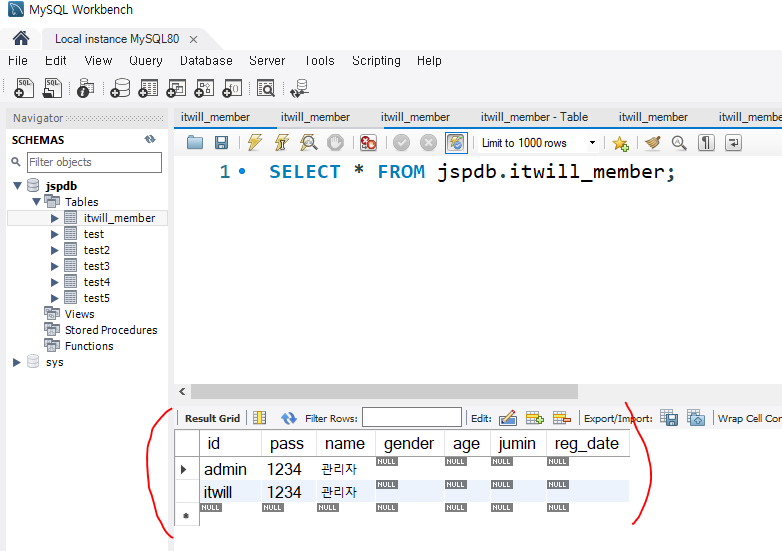782x551 pixels.
Task: Select Functions in the navigator
Action: [x=89, y=346]
